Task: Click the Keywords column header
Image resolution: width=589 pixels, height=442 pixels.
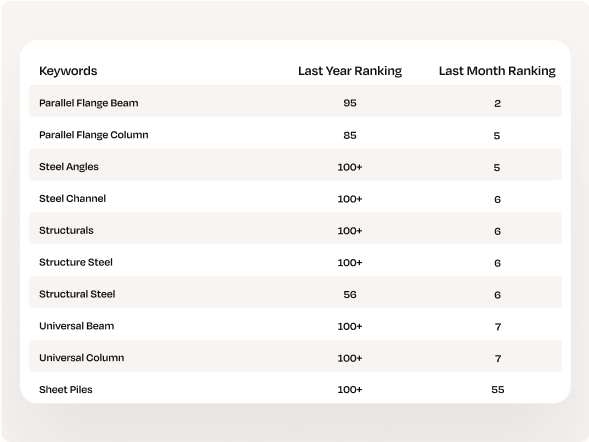Action: click(68, 71)
